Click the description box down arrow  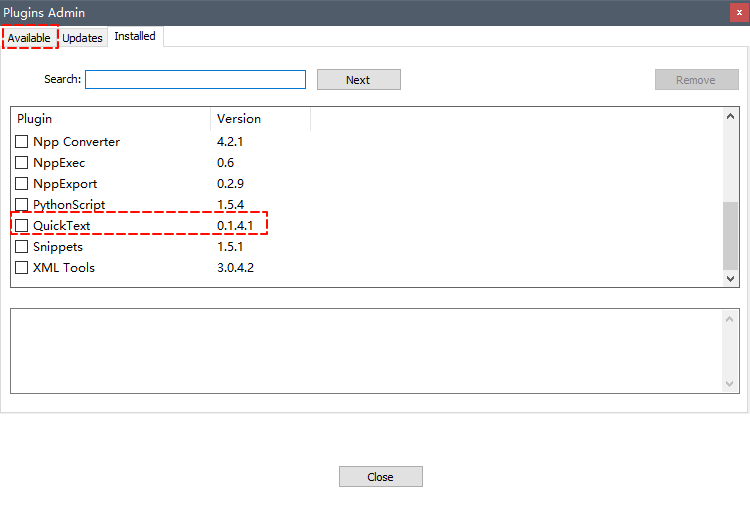[731, 384]
